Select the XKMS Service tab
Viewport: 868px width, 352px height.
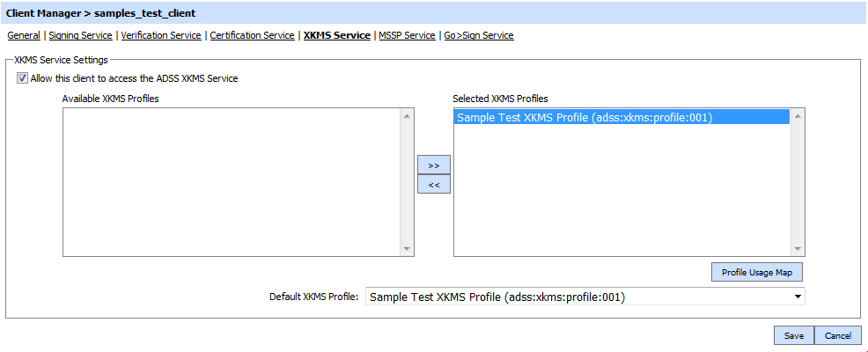point(336,36)
